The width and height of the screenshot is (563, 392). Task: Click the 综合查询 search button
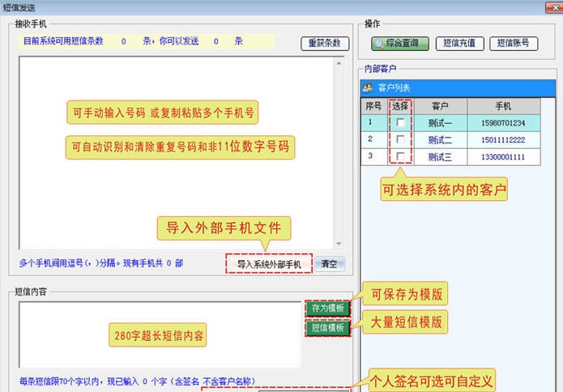click(x=400, y=44)
